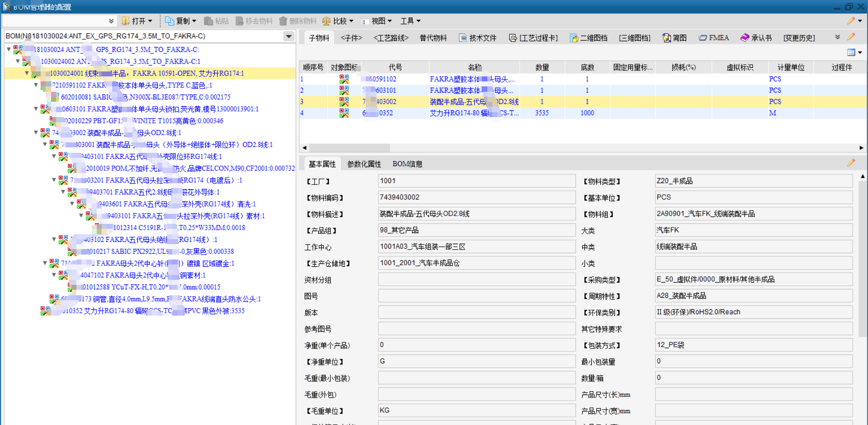Switch to the BOM信息 tab
868x425 pixels.
(407, 164)
